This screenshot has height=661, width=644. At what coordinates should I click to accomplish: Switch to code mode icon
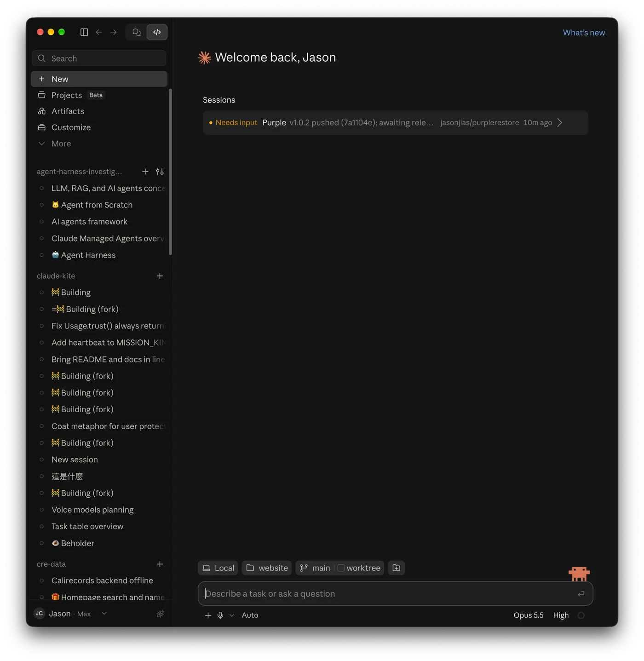(x=157, y=32)
